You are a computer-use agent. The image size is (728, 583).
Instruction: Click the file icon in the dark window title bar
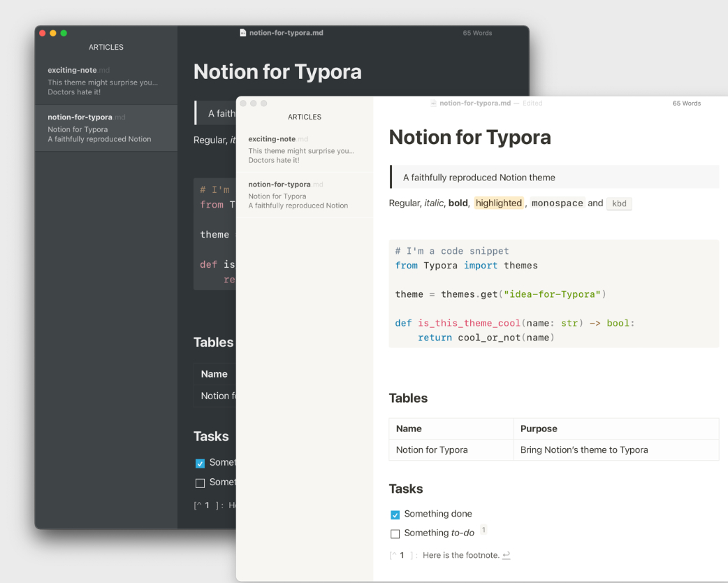243,33
